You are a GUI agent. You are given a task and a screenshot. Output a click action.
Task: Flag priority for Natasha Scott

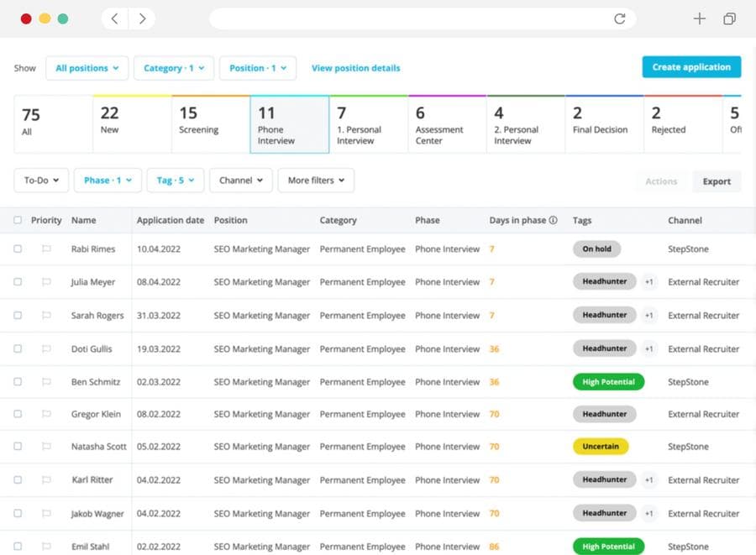[x=46, y=446]
